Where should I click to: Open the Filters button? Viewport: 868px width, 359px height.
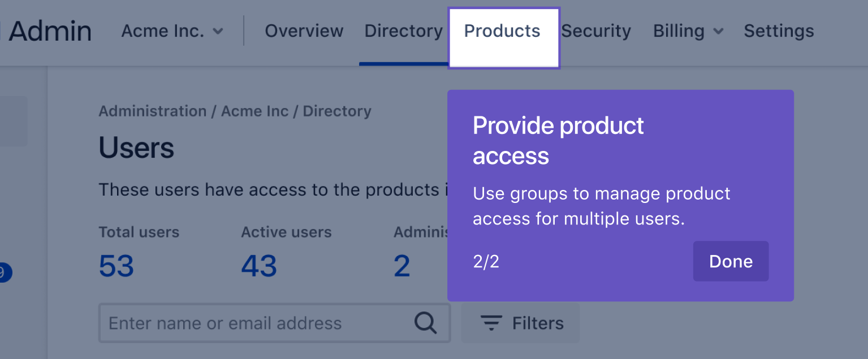pos(521,323)
